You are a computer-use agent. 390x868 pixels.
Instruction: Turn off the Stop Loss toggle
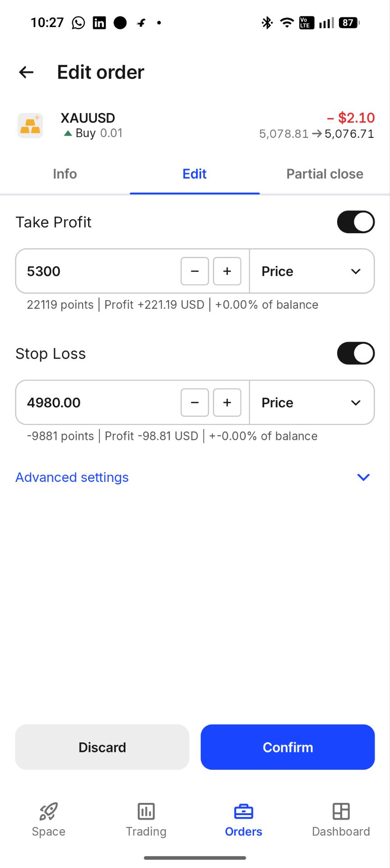(x=356, y=354)
